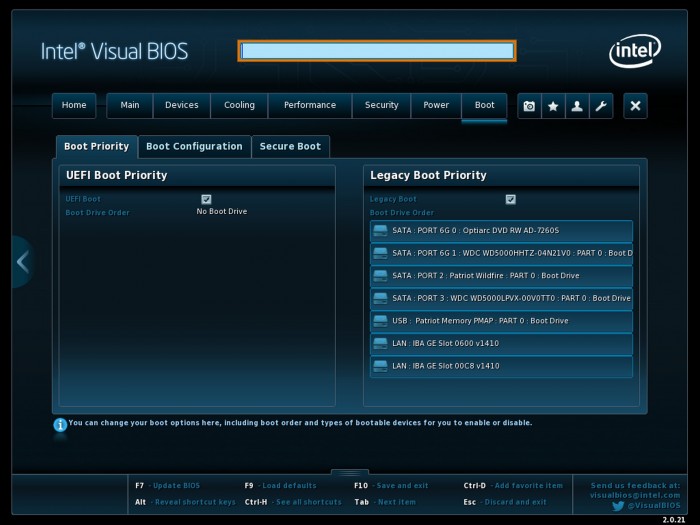Expand the left side panel arrow
Screen dimensions: 700x525
(22, 262)
